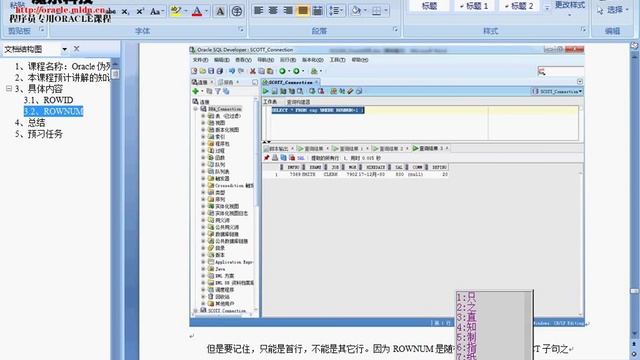Viewport: 640px width, 360px height.
Task: Place cursor in paragraph 但是要记住
Action: 331,349
